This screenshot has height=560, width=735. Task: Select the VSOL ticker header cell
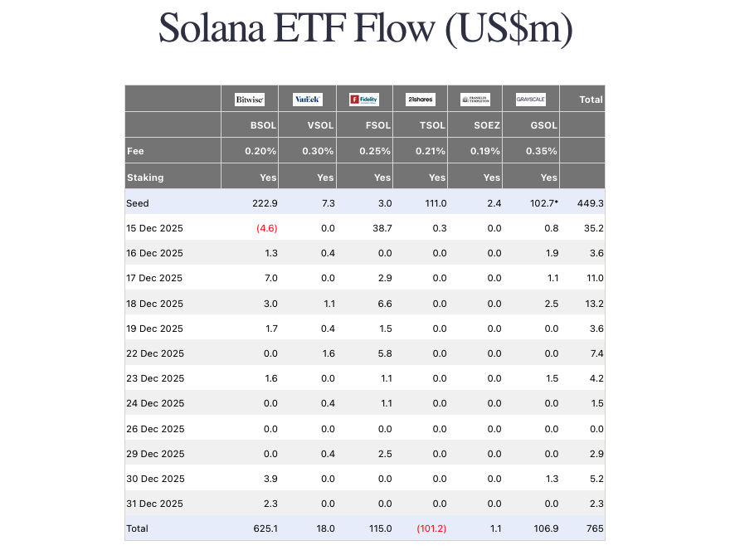click(319, 125)
